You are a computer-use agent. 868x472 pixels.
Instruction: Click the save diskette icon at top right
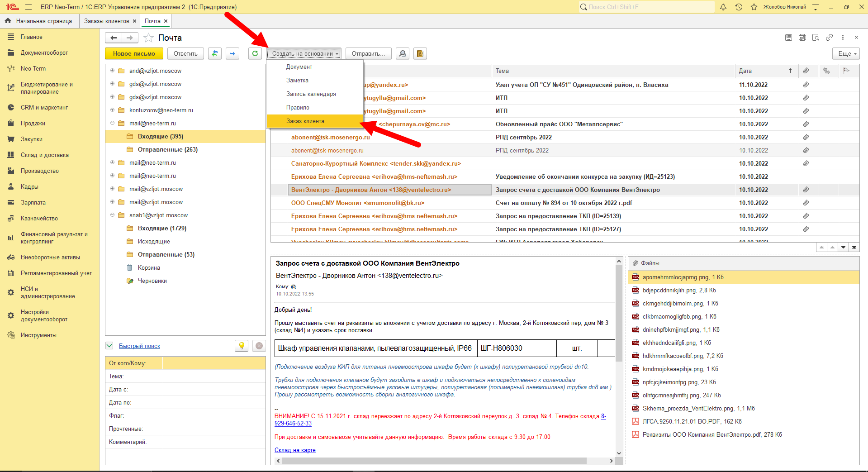click(x=788, y=38)
